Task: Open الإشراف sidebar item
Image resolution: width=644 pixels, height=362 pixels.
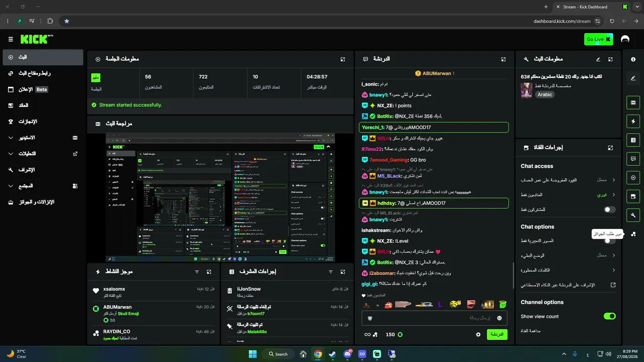Action: 43,169
